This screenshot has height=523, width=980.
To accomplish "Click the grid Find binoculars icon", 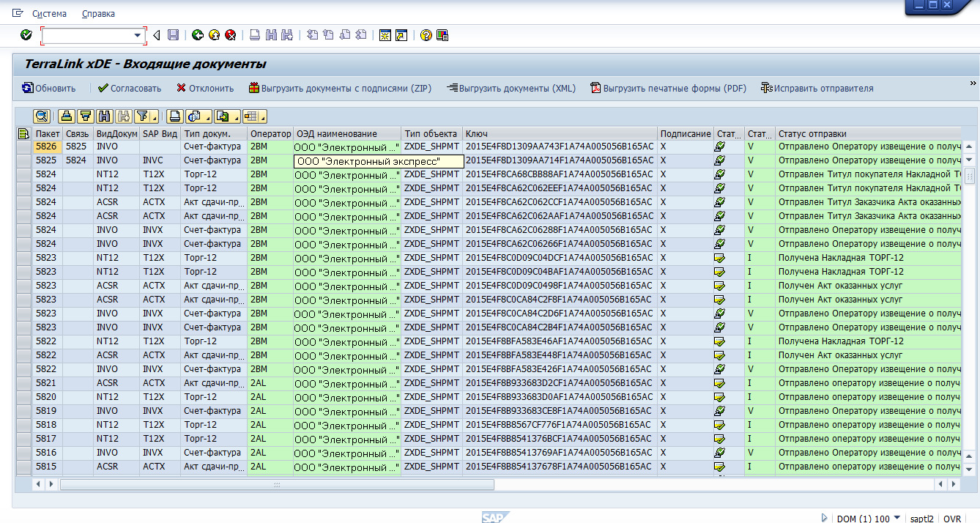I will (105, 116).
